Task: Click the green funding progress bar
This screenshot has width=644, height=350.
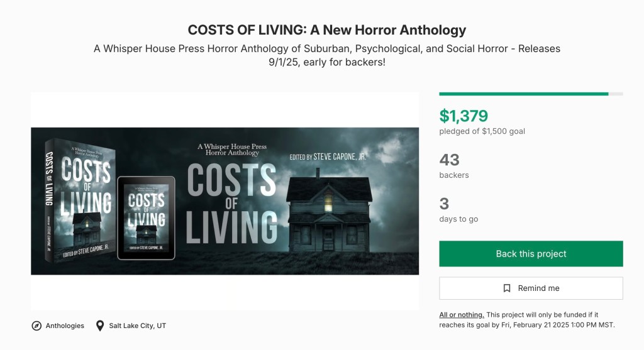Action: [x=523, y=94]
